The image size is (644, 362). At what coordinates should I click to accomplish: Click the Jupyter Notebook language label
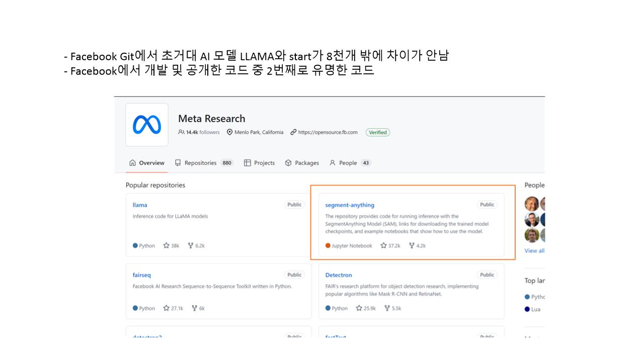(352, 246)
